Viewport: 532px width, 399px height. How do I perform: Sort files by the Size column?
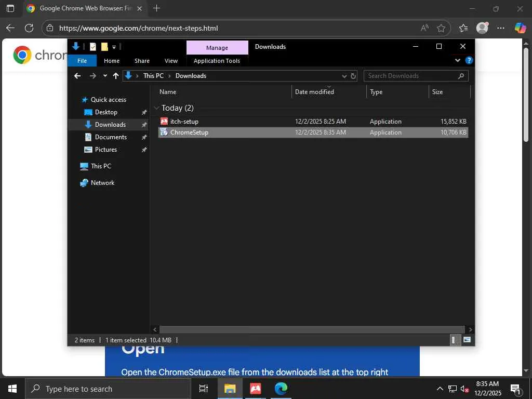click(x=437, y=92)
